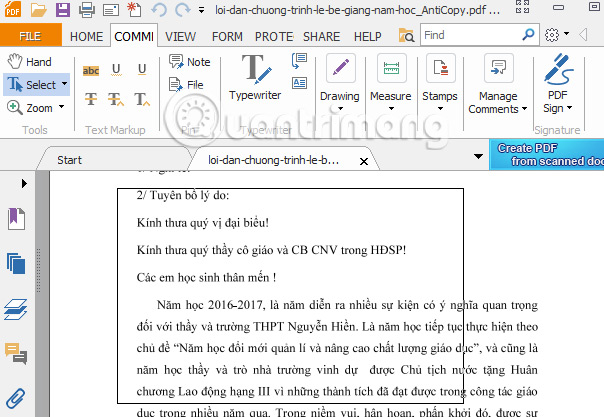Select the Squiggly underline markup icon
Image resolution: width=604 pixels, height=417 pixels.
coord(116,70)
